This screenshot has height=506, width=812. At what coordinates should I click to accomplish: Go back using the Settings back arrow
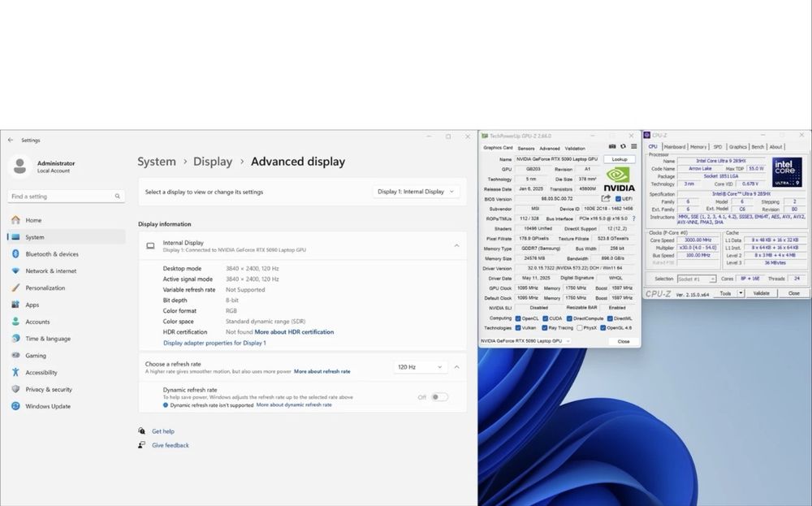click(11, 140)
